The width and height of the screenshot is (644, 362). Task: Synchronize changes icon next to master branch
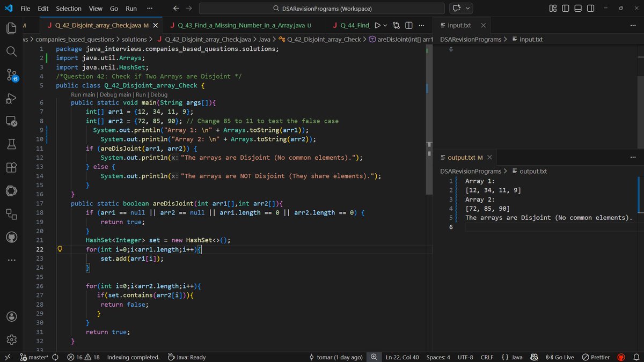click(55, 357)
